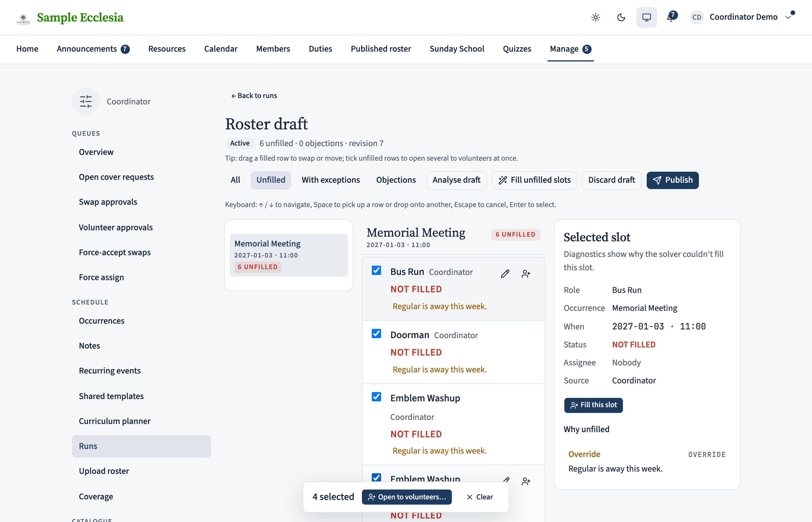This screenshot has width=812, height=522.
Task: Edit the Bus Run slot pencil icon
Action: pyautogui.click(x=505, y=273)
